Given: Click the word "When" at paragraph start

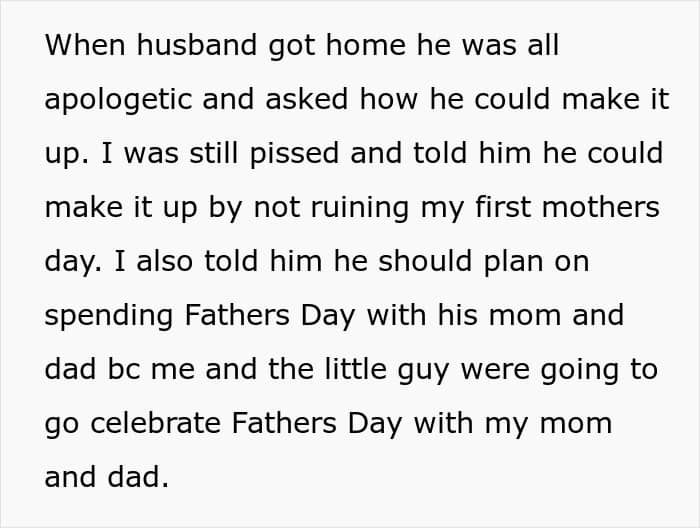Looking at the screenshot, I should 85,45.
